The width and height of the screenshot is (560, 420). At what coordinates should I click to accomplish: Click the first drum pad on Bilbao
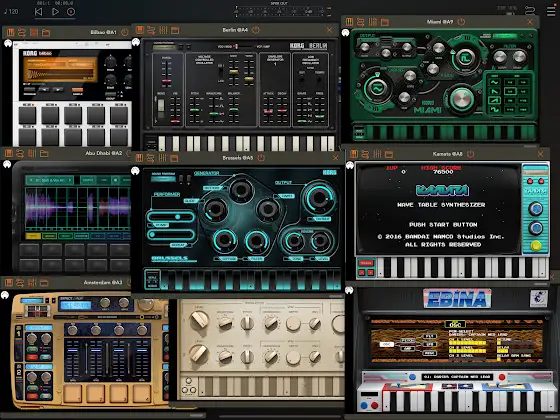(x=28, y=115)
